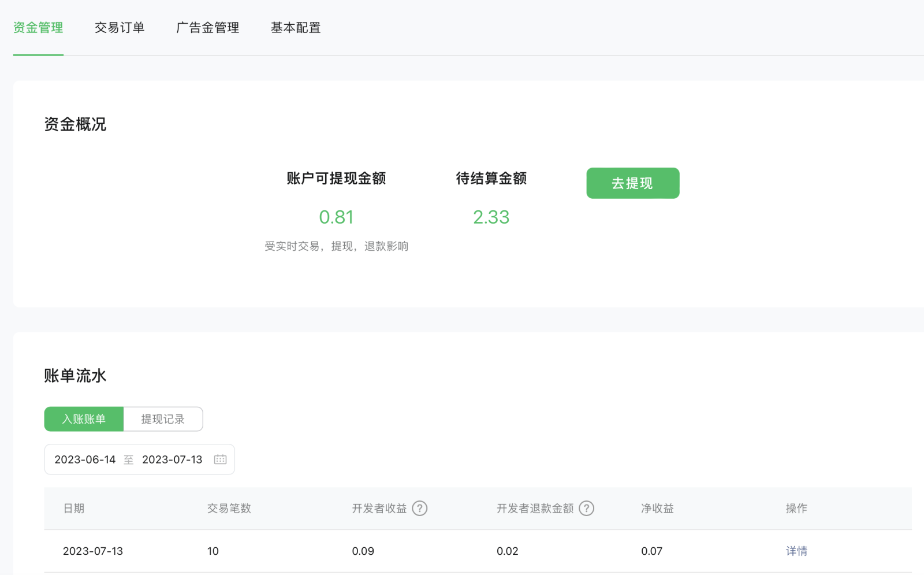Click the withdrawable amount 0.81
The width and height of the screenshot is (924, 575).
[x=336, y=217]
